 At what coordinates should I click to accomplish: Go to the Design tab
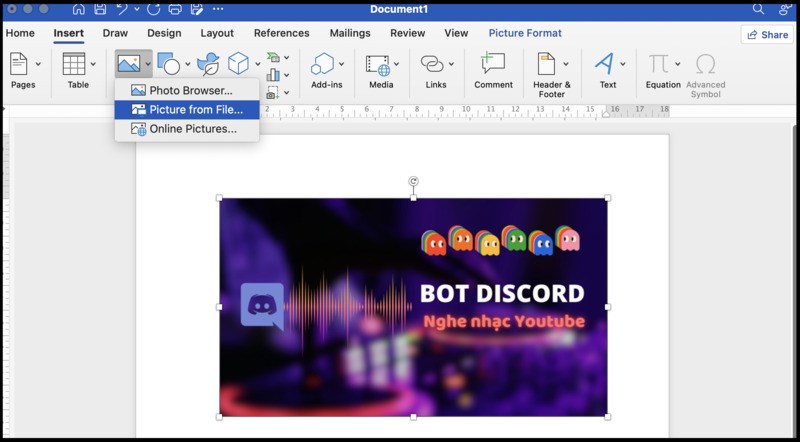164,33
